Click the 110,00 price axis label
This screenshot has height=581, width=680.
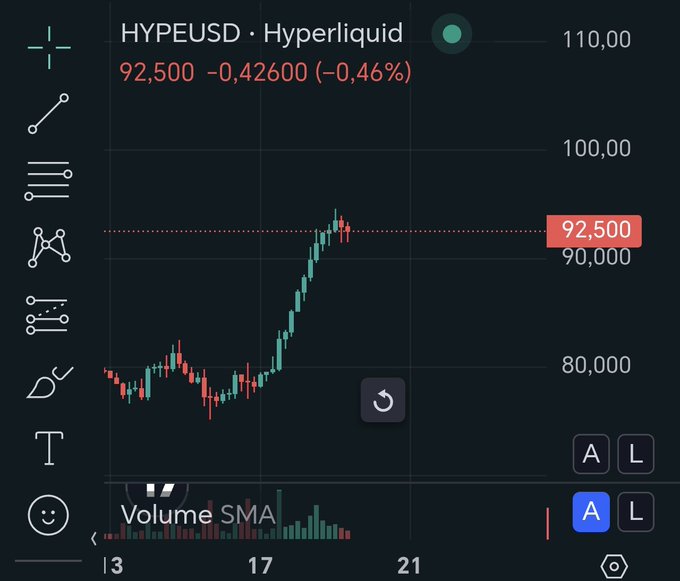click(x=597, y=39)
